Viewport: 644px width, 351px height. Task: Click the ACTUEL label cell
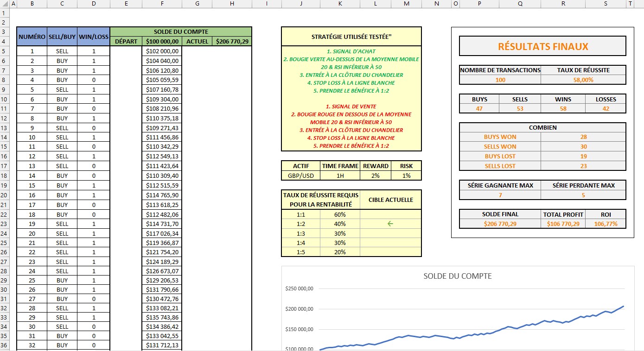click(197, 41)
